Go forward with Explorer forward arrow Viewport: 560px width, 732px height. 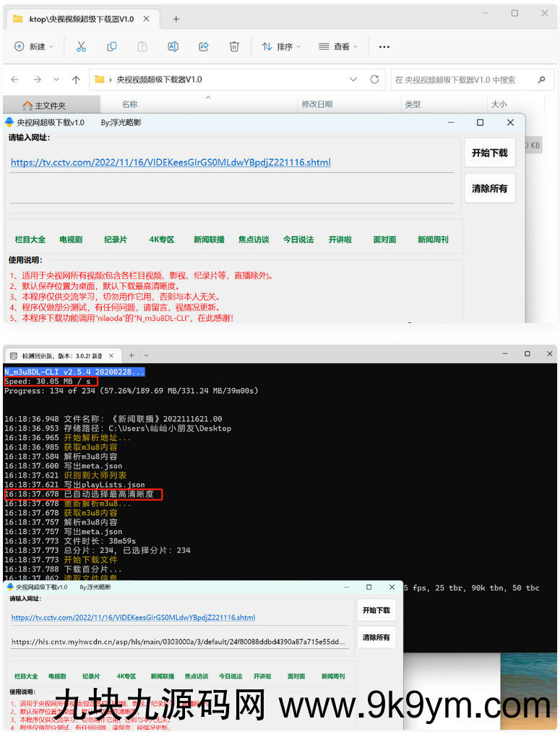pos(38,79)
